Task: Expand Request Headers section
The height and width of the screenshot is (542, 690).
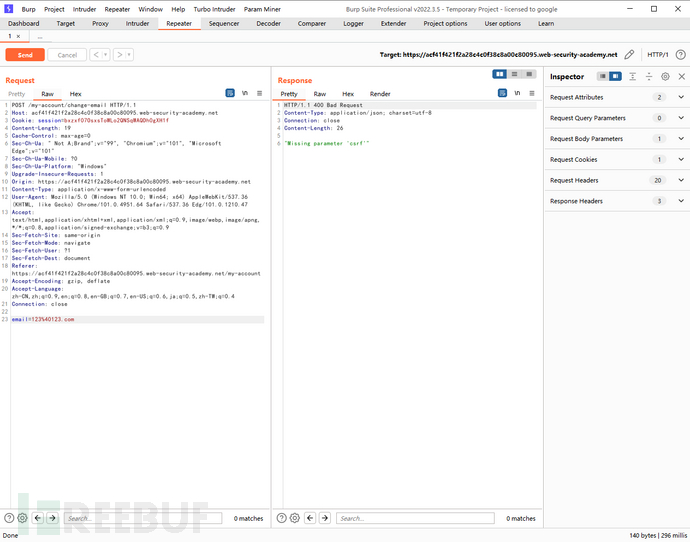Action: tap(681, 180)
